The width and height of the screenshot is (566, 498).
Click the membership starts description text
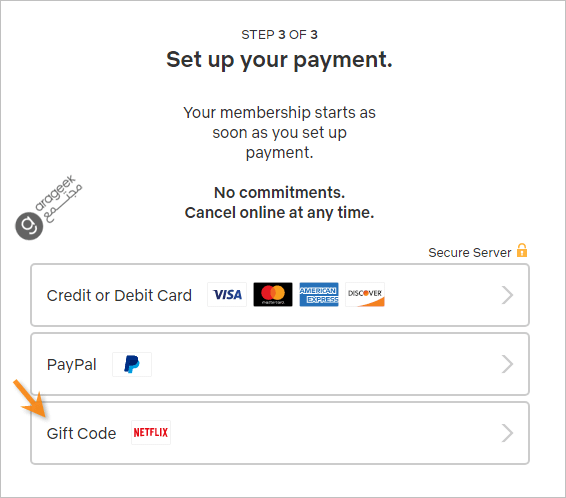click(279, 132)
